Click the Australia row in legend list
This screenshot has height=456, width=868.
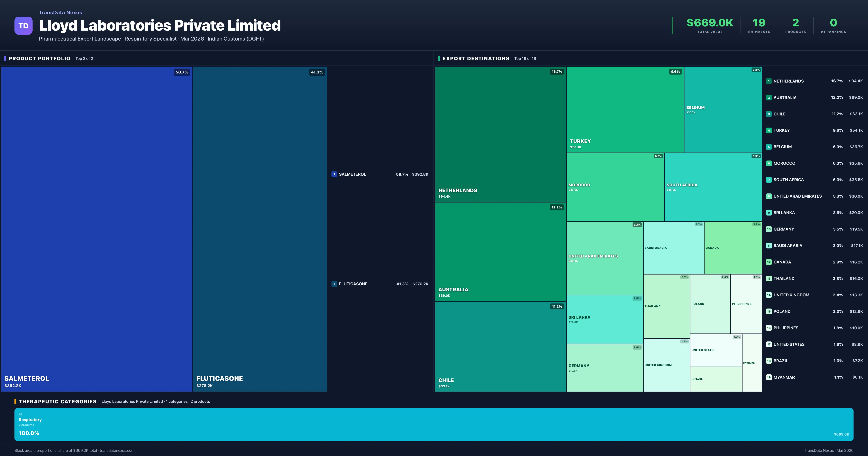(x=814, y=98)
